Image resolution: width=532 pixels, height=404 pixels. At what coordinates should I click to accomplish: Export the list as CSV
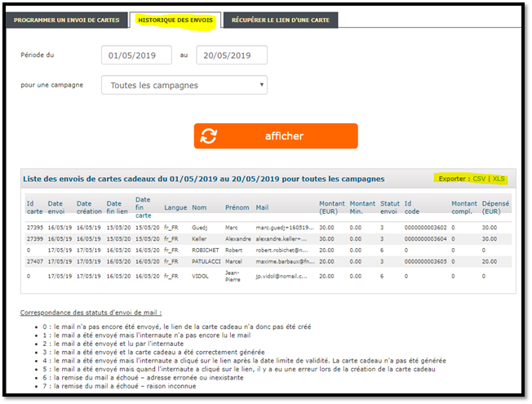478,178
